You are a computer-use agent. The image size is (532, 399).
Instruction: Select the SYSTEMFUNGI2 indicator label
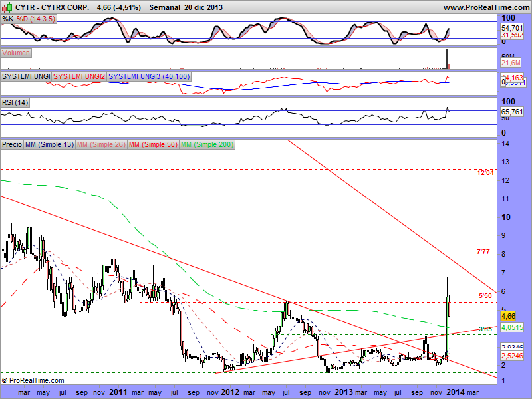pyautogui.click(x=79, y=76)
